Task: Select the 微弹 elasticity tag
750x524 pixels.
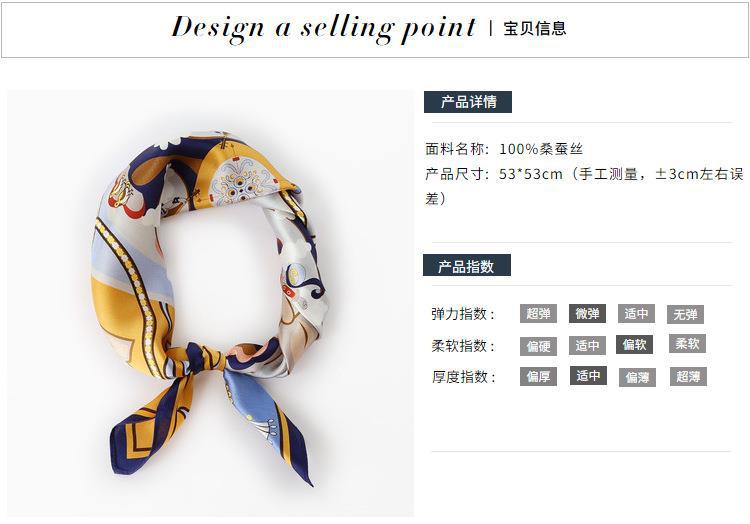Action: pyautogui.click(x=587, y=314)
